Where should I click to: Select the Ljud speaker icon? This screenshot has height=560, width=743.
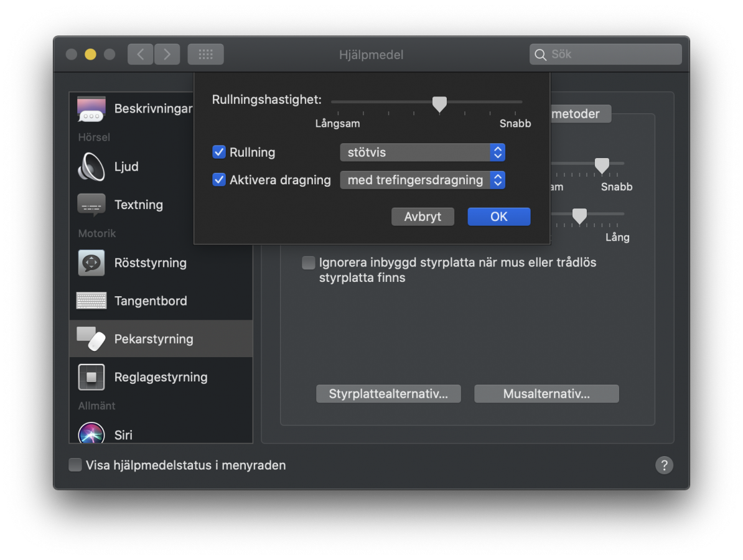(x=91, y=167)
